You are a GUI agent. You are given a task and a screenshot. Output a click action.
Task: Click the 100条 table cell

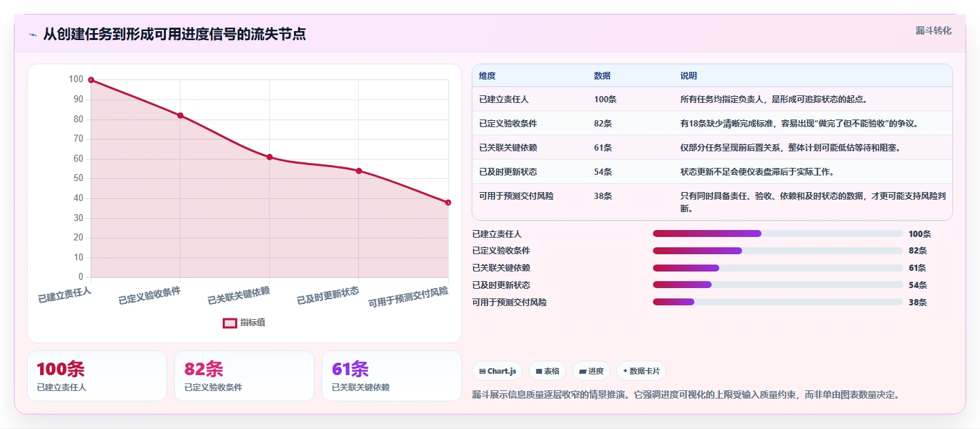pyautogui.click(x=630, y=99)
